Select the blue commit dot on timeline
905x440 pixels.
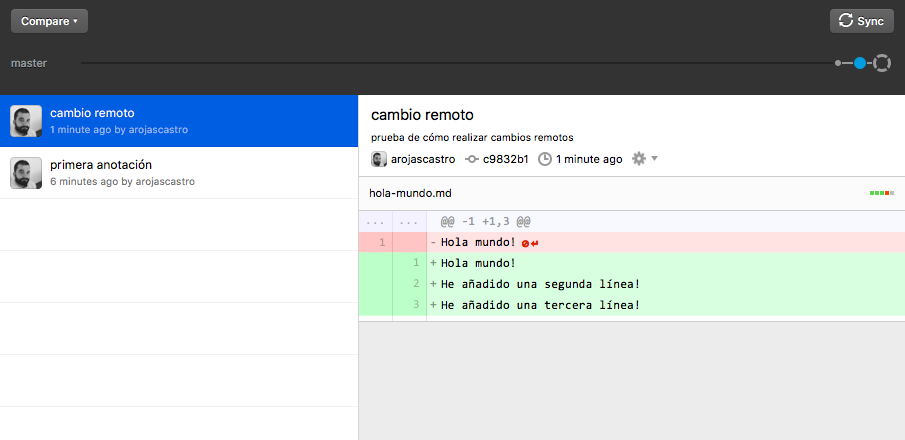tap(859, 63)
